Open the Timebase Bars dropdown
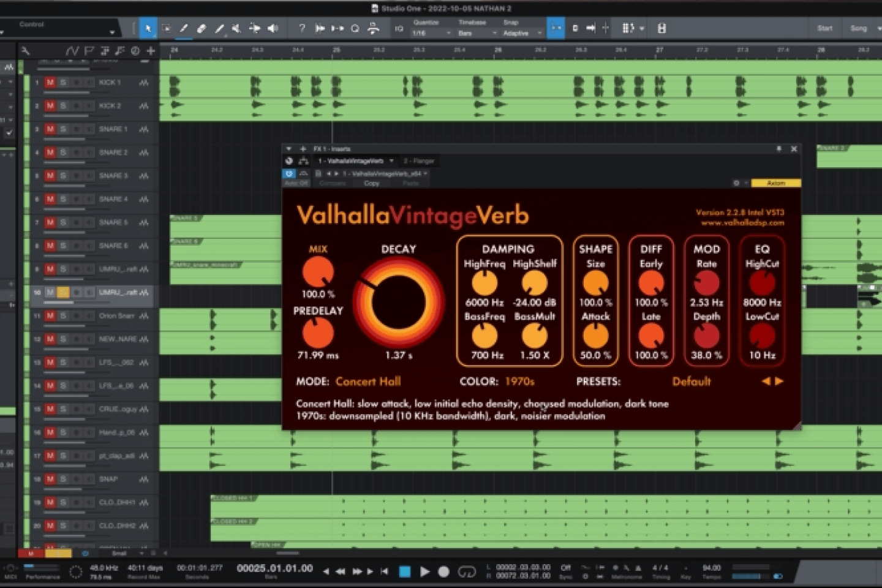This screenshot has width=882, height=588. pyautogui.click(x=477, y=33)
